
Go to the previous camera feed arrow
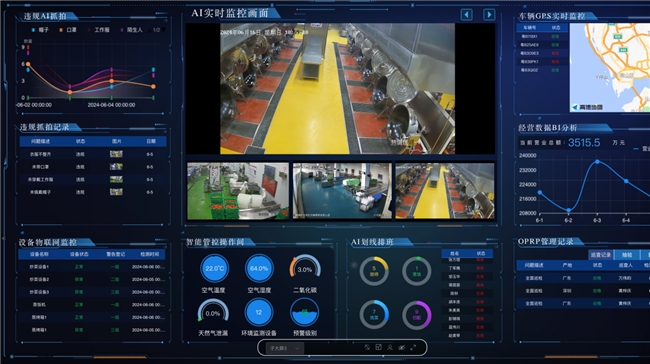pyautogui.click(x=466, y=15)
